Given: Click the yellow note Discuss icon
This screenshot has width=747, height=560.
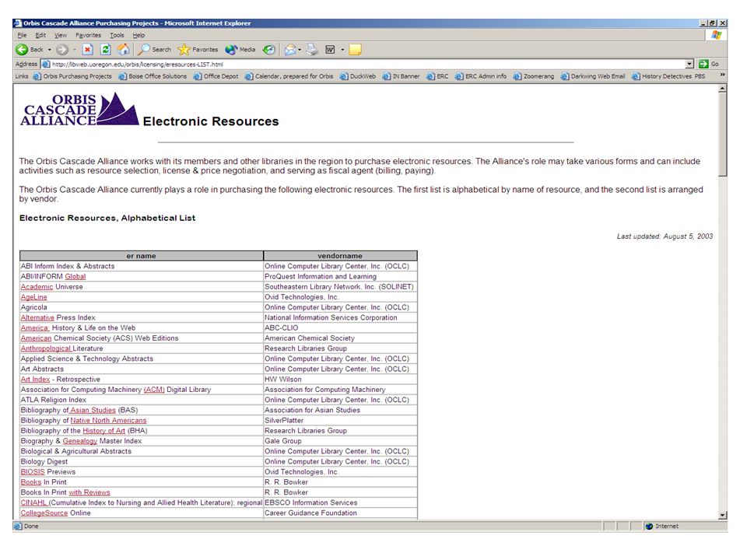Looking at the screenshot, I should click(356, 50).
